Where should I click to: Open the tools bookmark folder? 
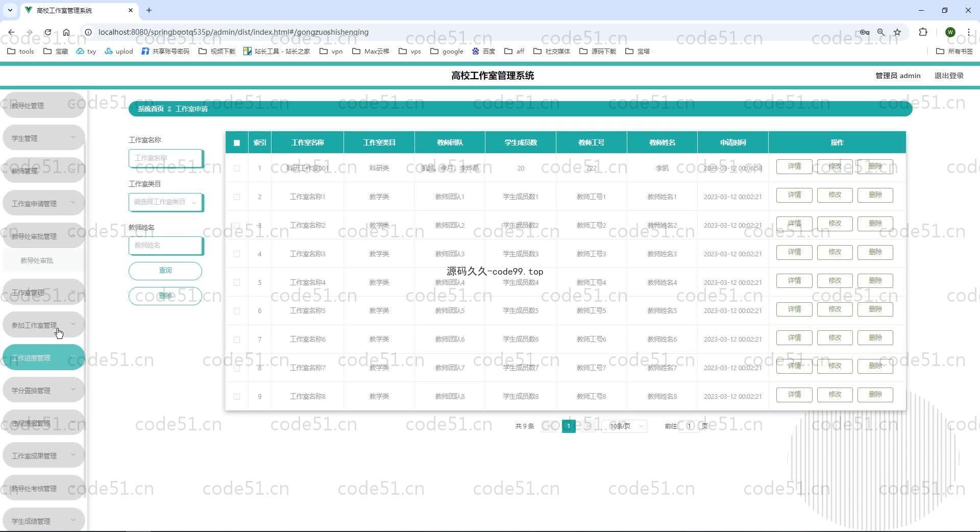pos(21,51)
